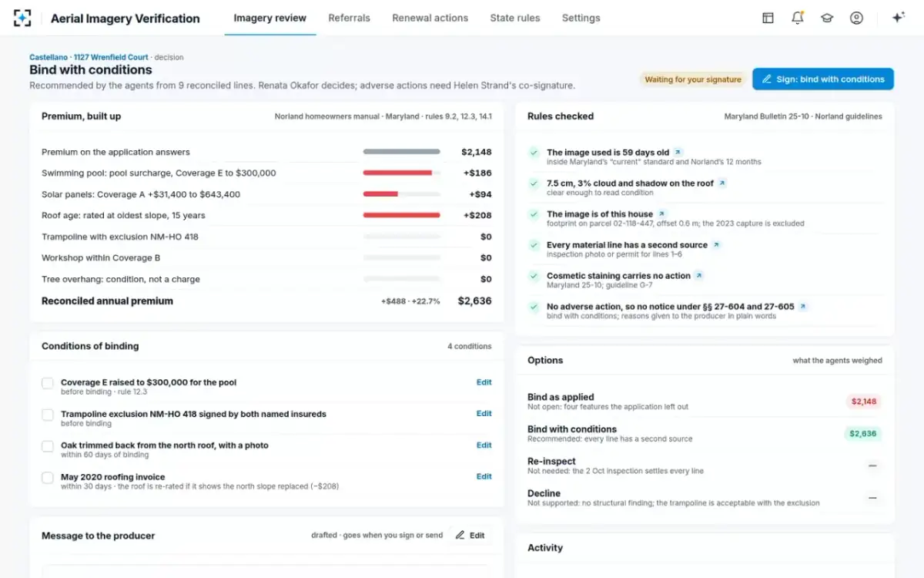Open source arrow for 'The image used is 59 days old'

678,153
